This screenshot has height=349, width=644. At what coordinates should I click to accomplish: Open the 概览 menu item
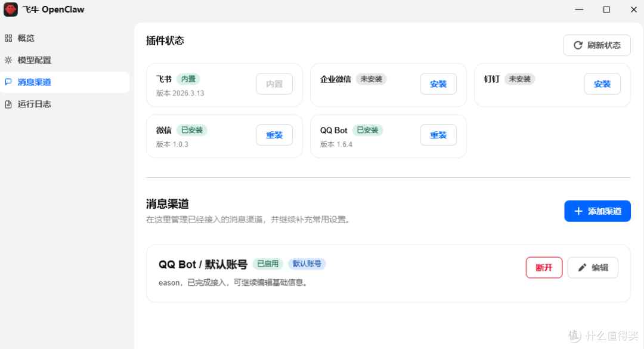[64, 38]
